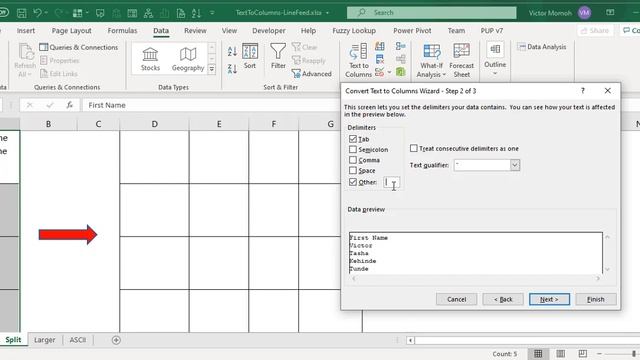Switch to the Developer tab

pos(269,31)
